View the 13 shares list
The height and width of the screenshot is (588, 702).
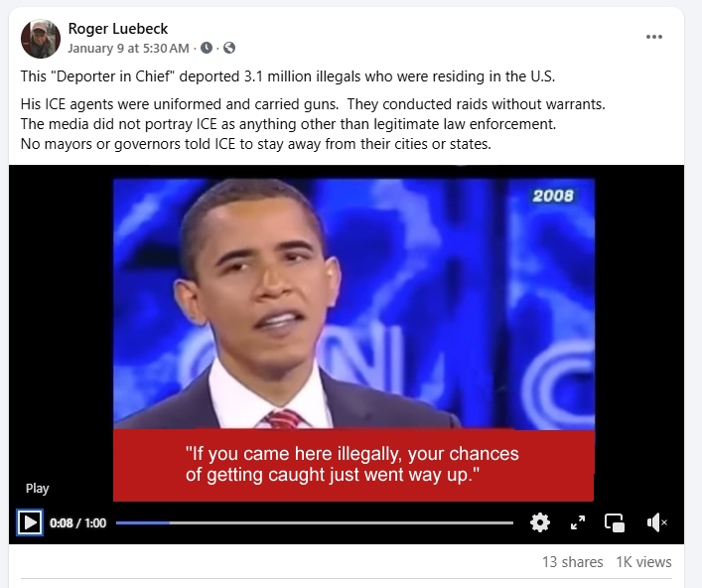point(573,562)
